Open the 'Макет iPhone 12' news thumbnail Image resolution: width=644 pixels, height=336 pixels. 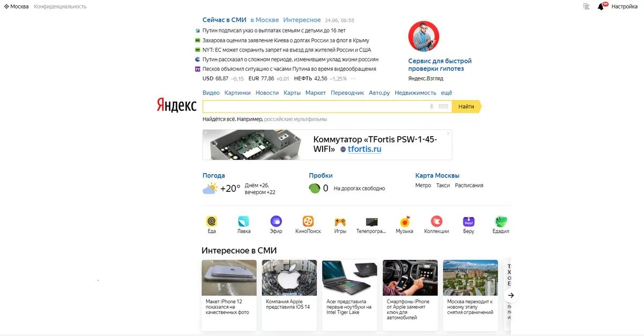(229, 278)
